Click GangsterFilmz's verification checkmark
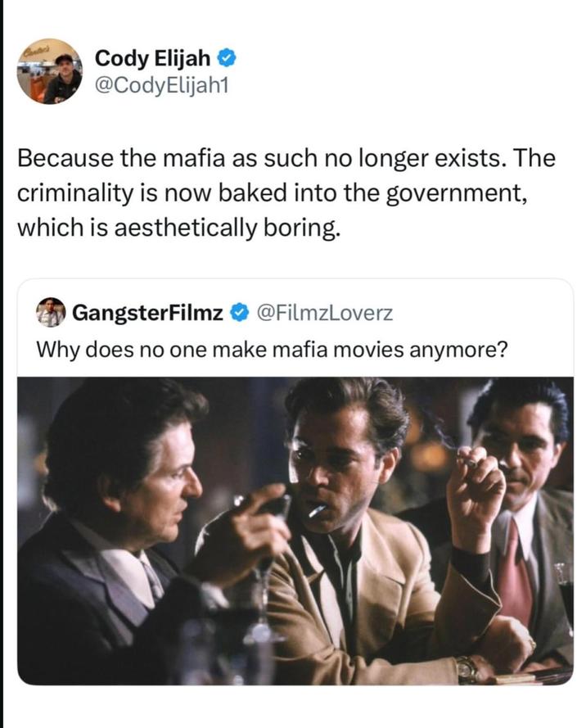This screenshot has height=728, width=586. click(x=239, y=311)
